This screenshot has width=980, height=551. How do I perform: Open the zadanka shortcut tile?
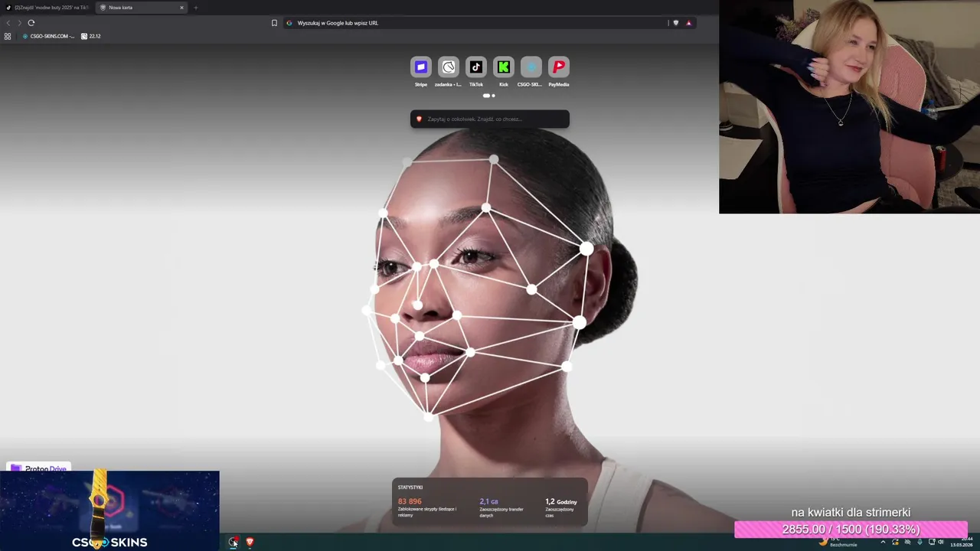click(449, 67)
